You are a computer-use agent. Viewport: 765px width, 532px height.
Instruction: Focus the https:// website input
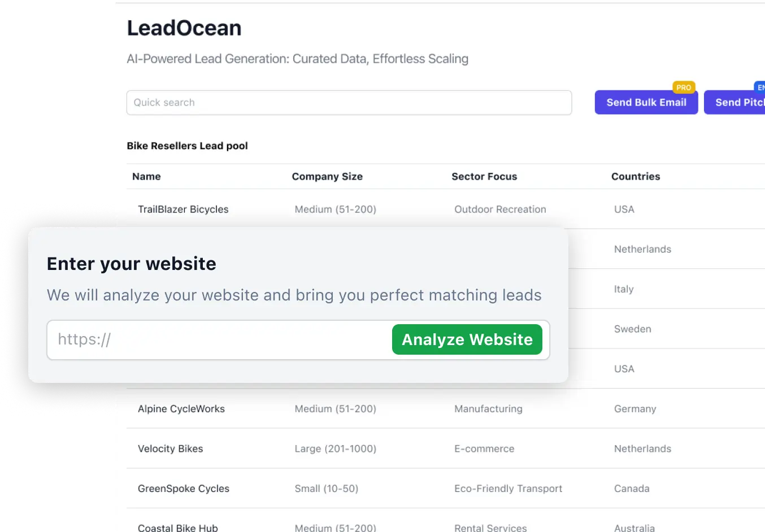tap(220, 339)
